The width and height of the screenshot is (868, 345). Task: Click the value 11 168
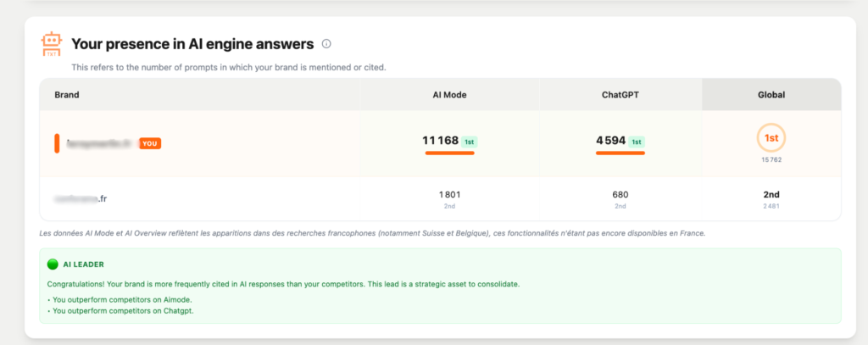[440, 141]
